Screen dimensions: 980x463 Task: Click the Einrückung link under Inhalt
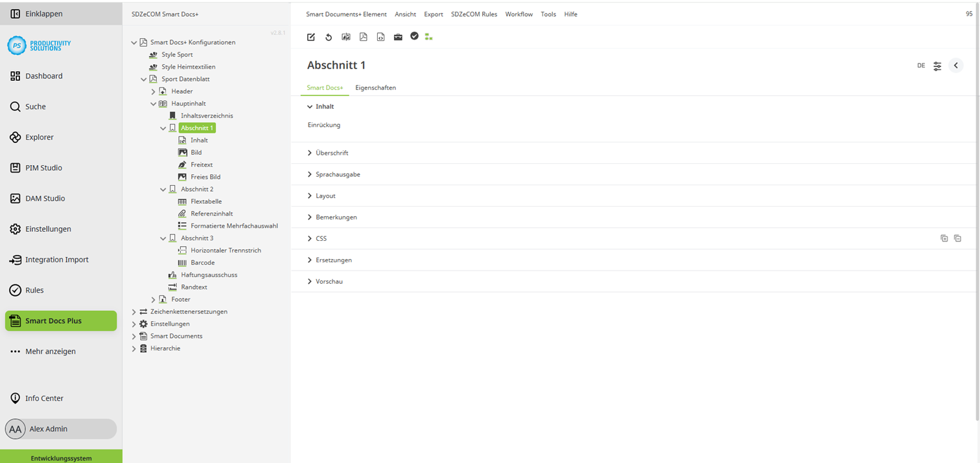pos(323,125)
